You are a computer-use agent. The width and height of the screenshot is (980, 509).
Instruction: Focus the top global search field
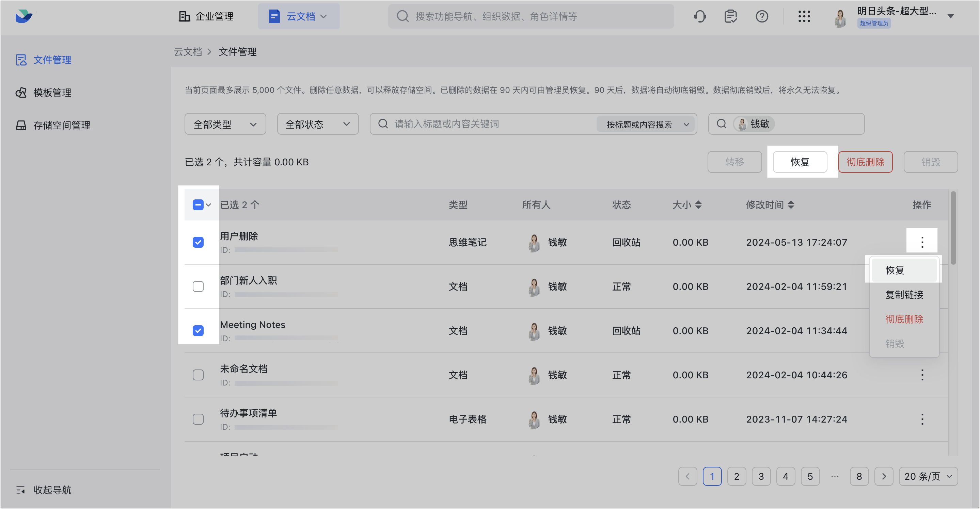pos(531,16)
